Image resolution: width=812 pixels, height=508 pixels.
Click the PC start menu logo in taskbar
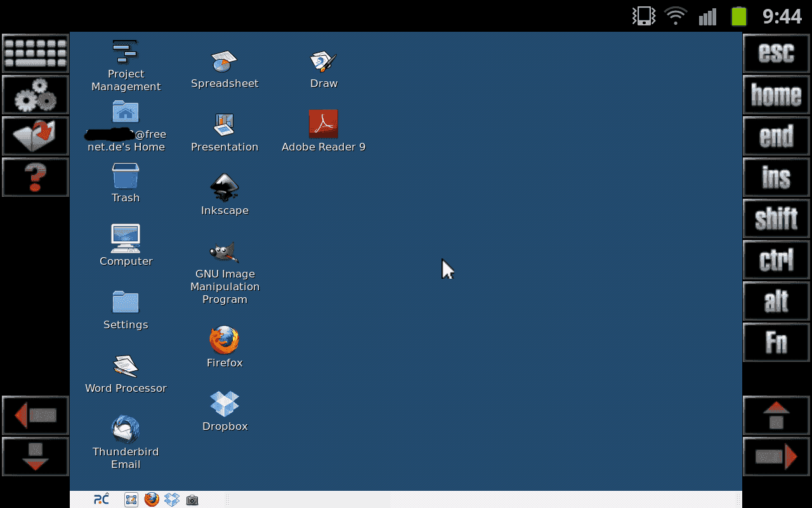(101, 500)
